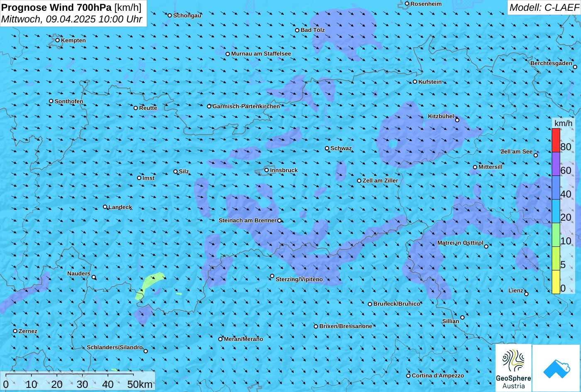This screenshot has height=392, width=581.
Task: Click the blue cloud arrow logo
Action: coord(557,368)
